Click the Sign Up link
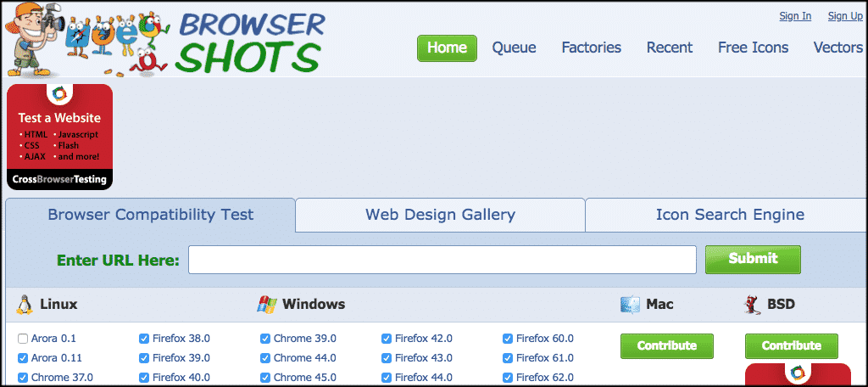 [845, 16]
